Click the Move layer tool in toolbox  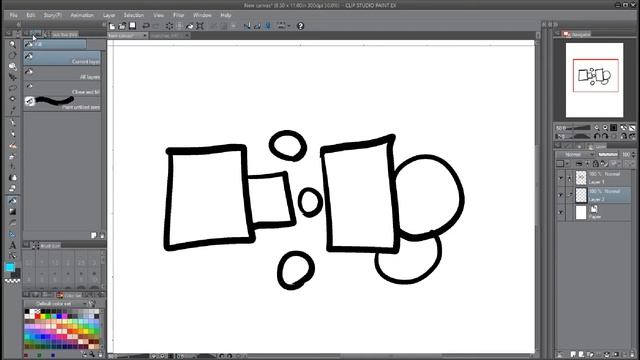point(13,77)
